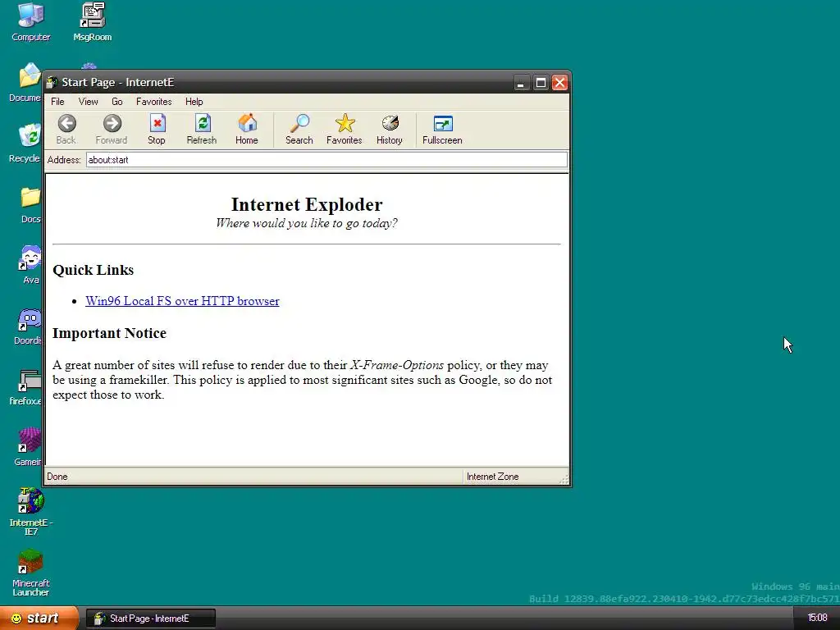Launch the Gamein desktop shortcut
Image resolution: width=840 pixels, height=630 pixels.
point(30,441)
